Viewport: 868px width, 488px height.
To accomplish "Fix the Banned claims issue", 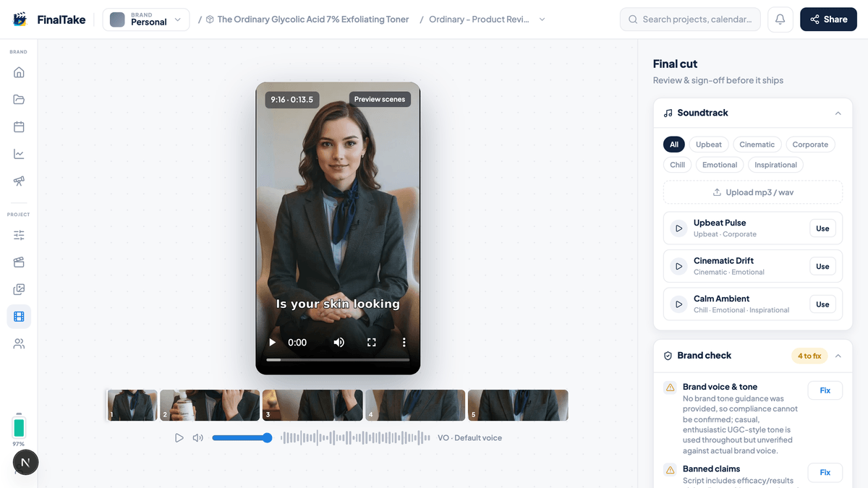I will click(x=825, y=473).
